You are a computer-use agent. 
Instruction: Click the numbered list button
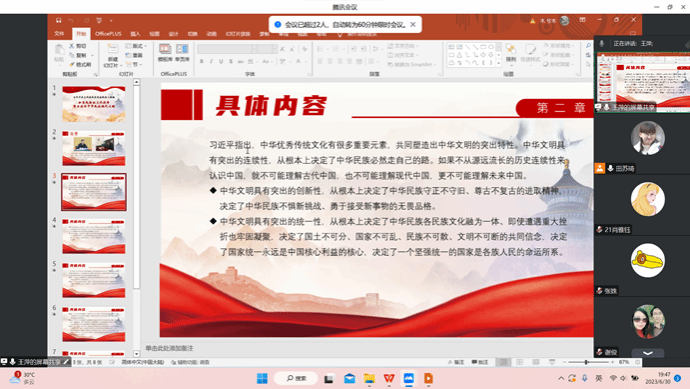coord(336,49)
